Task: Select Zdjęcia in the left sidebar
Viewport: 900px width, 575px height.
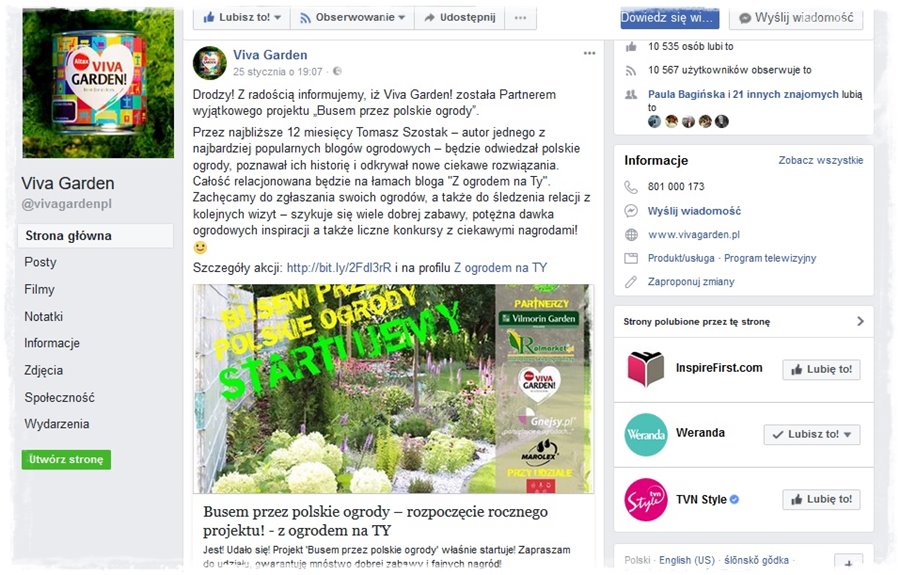Action: [x=44, y=370]
